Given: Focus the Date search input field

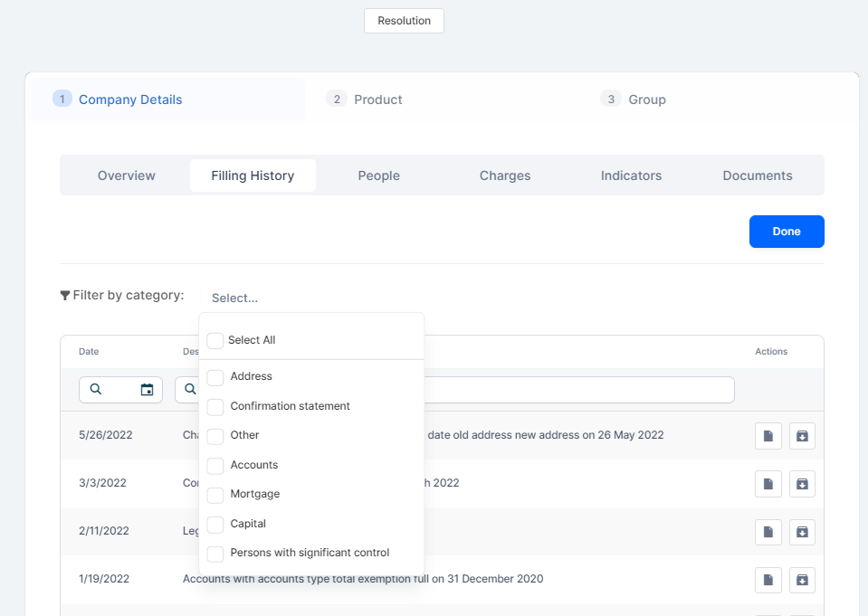Looking at the screenshot, I should click(118, 390).
